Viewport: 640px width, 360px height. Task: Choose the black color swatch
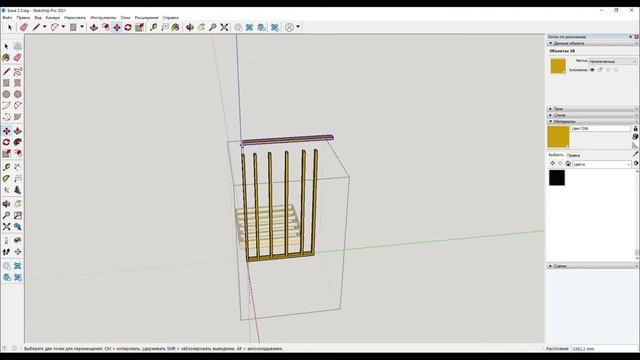[x=557, y=178]
